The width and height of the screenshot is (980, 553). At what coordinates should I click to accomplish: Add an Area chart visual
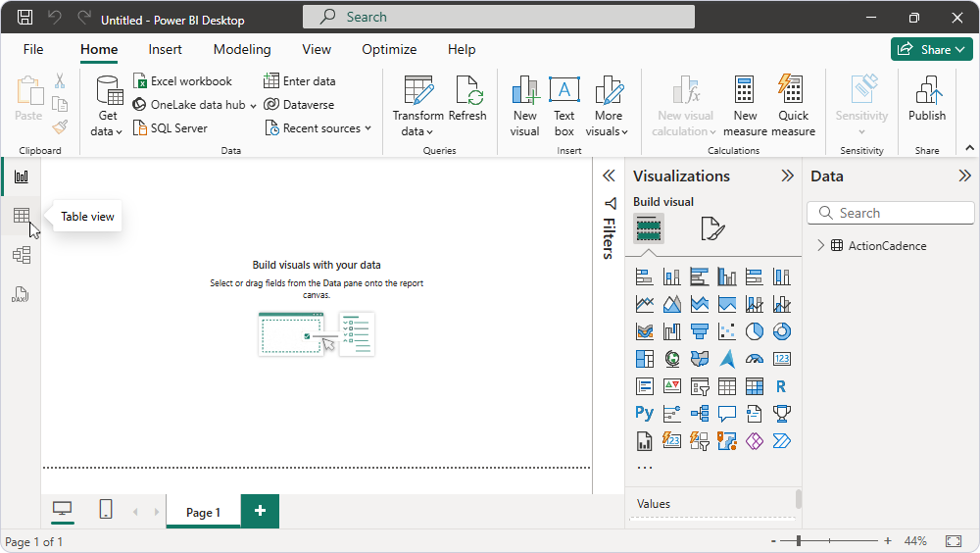(x=672, y=304)
